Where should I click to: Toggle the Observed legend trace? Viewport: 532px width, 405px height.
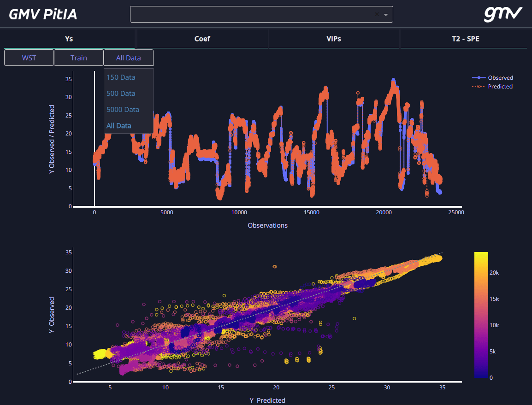[492, 78]
